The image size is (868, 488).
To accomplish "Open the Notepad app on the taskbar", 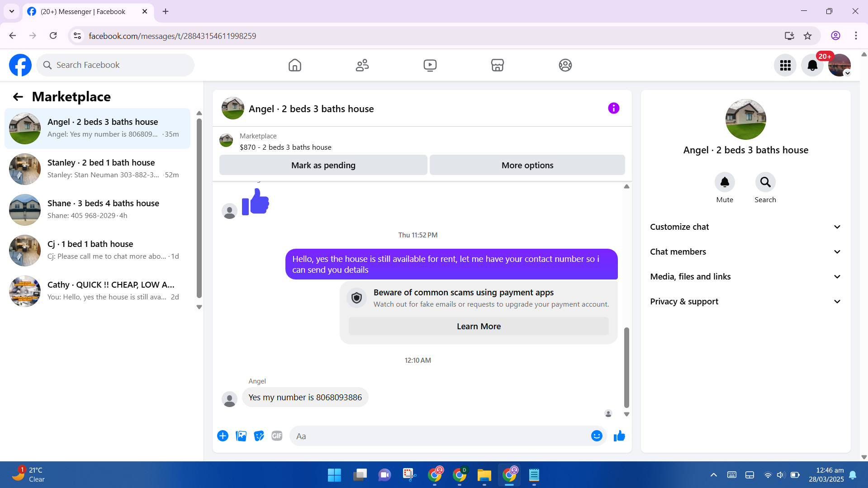I will (x=534, y=475).
